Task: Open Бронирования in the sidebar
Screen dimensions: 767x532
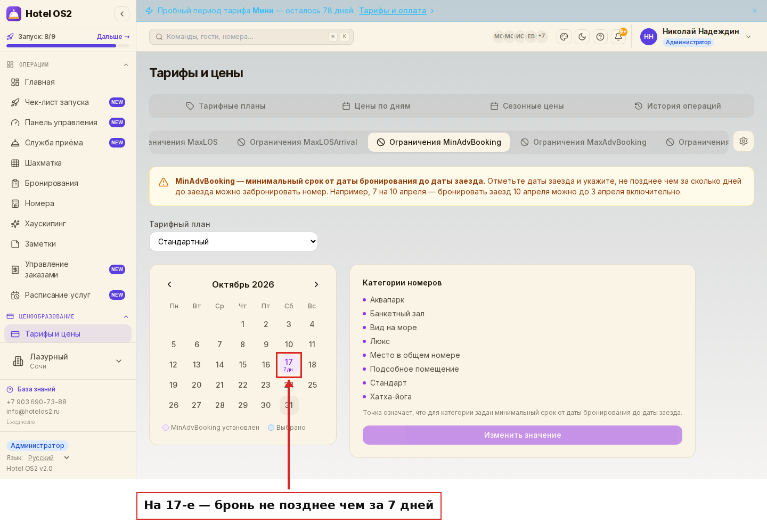Action: (68, 183)
